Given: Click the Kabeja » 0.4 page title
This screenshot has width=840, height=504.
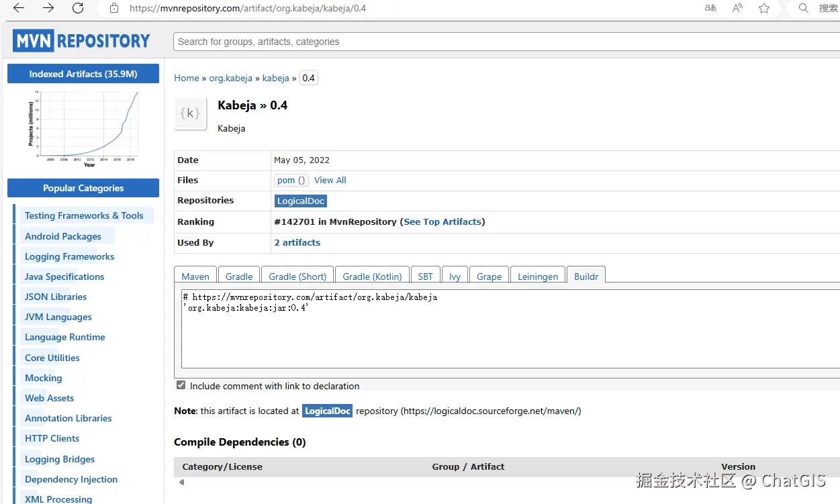Looking at the screenshot, I should pyautogui.click(x=252, y=105).
